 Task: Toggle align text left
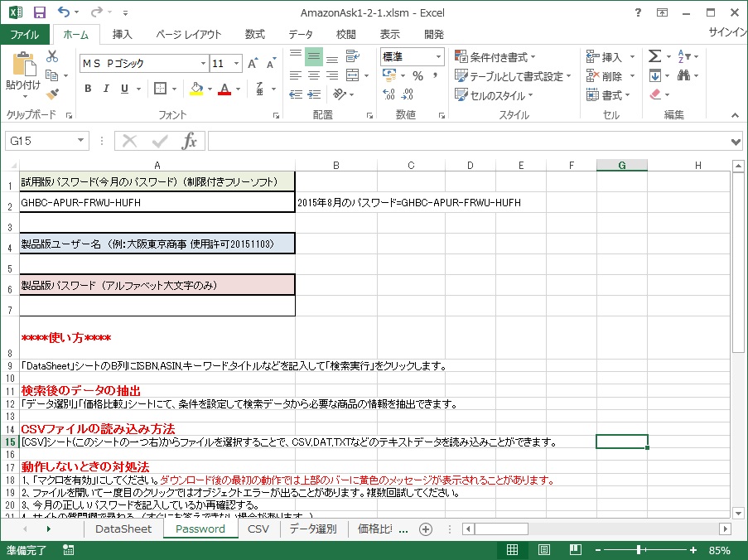[296, 75]
